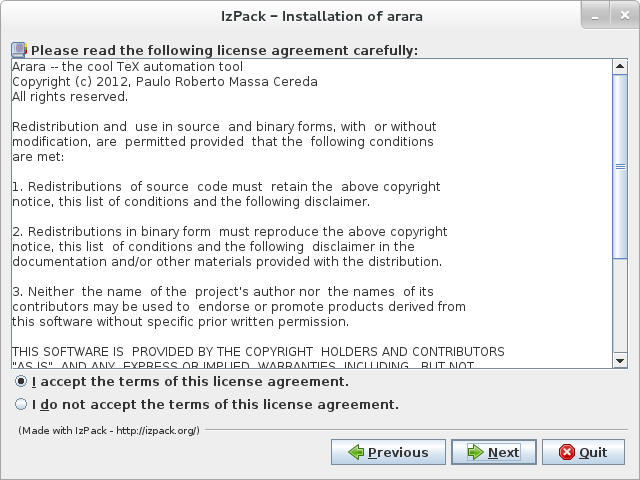Select "I accept the terms" radio button
The height and width of the screenshot is (480, 640).
coord(21,382)
